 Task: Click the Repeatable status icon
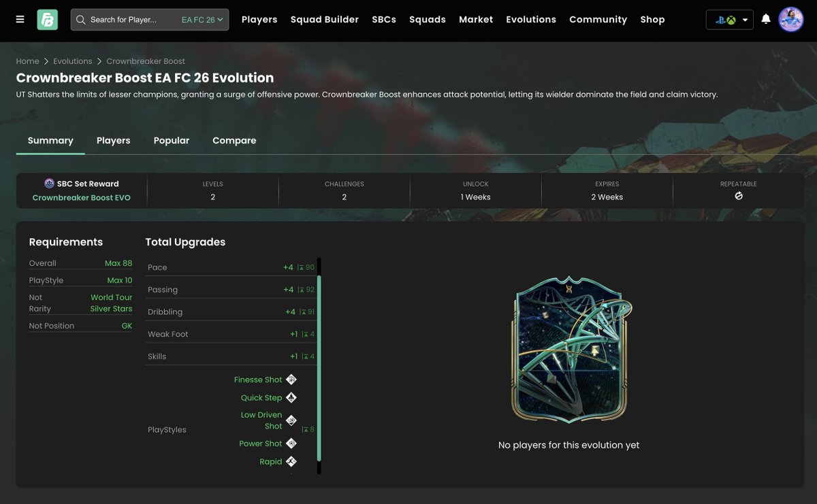pyautogui.click(x=739, y=196)
